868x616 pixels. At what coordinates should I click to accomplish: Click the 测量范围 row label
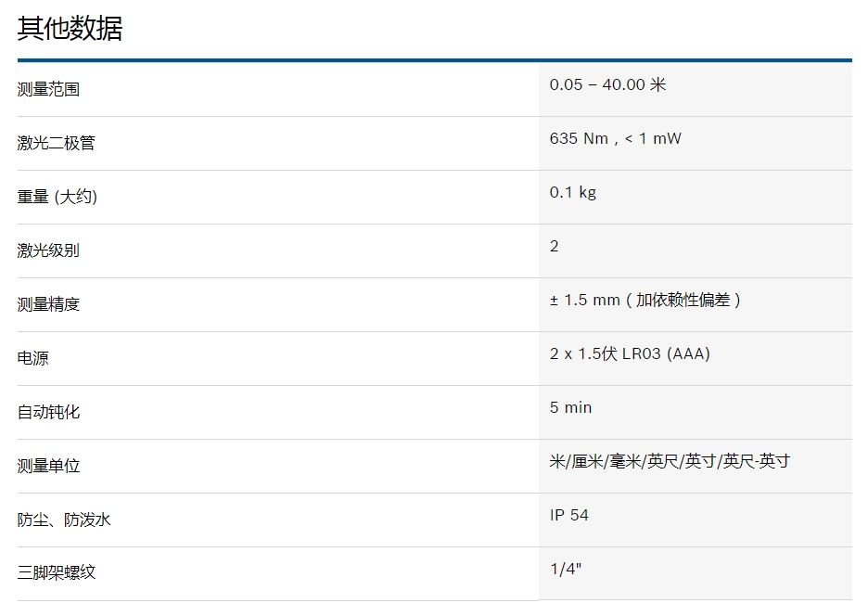coord(48,90)
